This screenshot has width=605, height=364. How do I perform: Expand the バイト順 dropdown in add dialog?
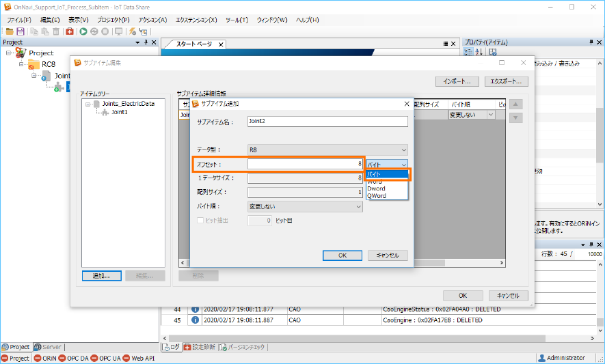click(305, 206)
